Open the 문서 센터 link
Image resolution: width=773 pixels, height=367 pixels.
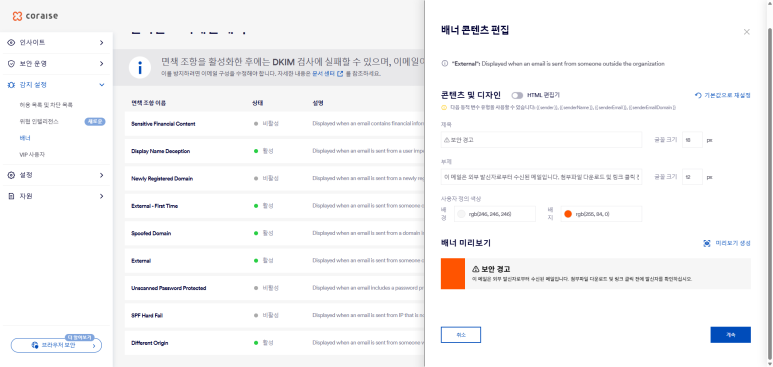[323, 73]
